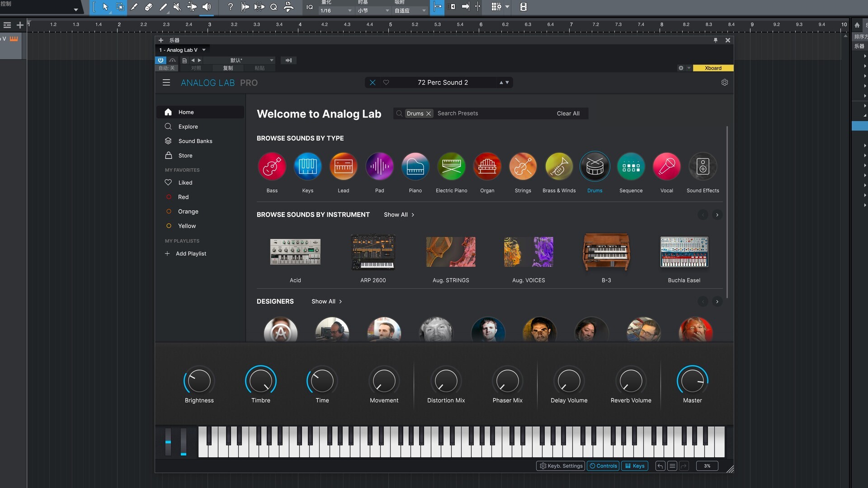Toggle the Keys keyboard panel button
Image resolution: width=868 pixels, height=488 pixels.
click(635, 466)
